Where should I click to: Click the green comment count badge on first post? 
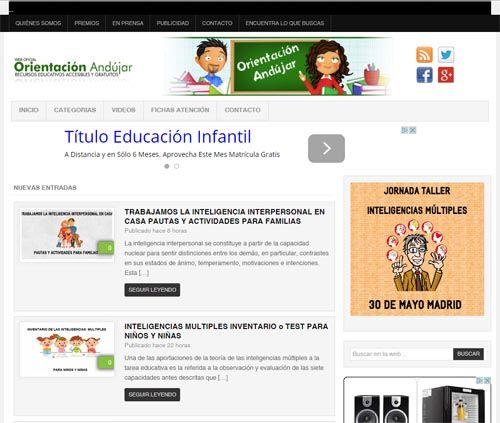pyautogui.click(x=106, y=248)
